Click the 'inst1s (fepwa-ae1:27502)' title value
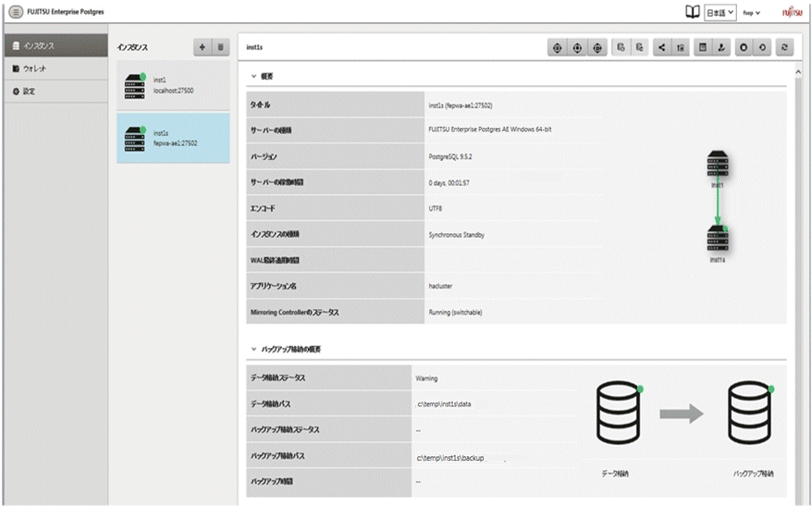 coord(461,105)
